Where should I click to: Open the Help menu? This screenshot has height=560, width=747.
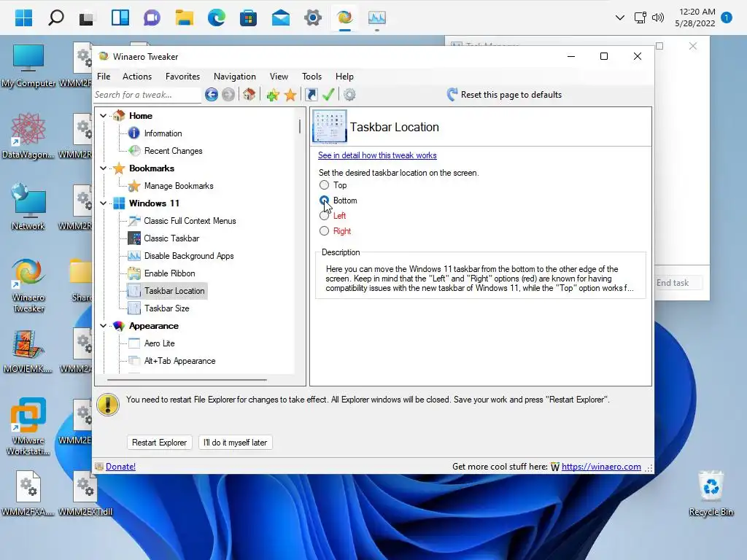[344, 76]
